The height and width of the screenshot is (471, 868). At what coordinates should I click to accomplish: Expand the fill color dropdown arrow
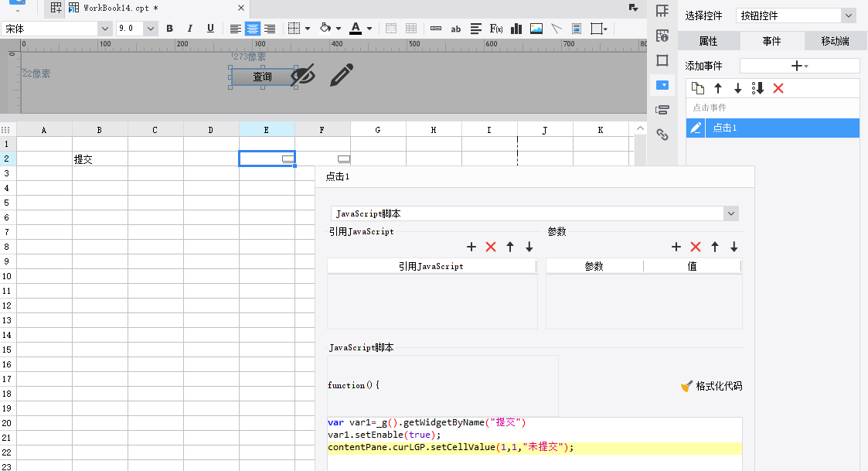pos(339,29)
